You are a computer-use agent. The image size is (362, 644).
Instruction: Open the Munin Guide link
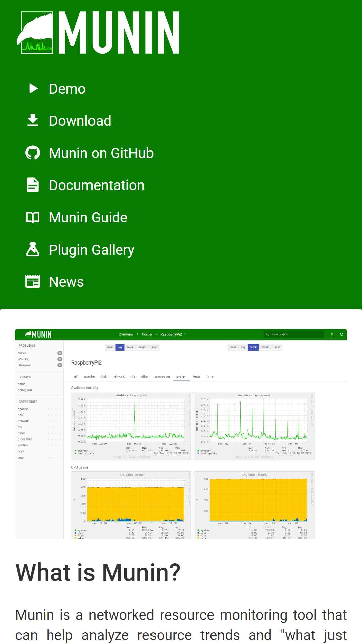coord(88,218)
